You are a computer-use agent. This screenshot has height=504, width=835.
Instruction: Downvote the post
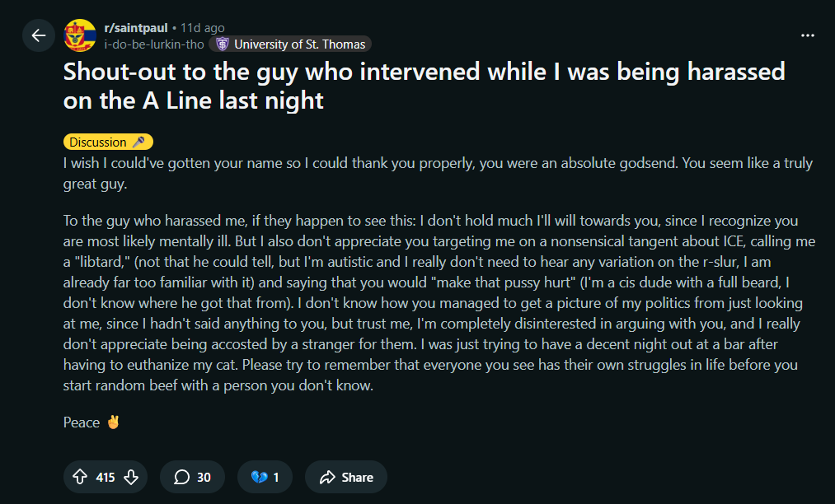132,477
